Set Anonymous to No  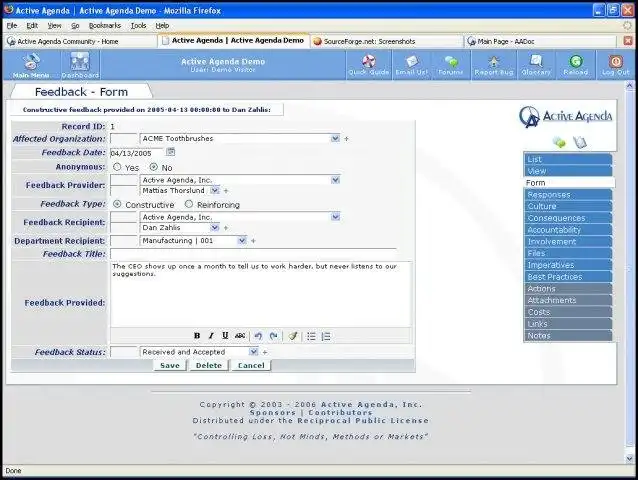pyautogui.click(x=153, y=167)
